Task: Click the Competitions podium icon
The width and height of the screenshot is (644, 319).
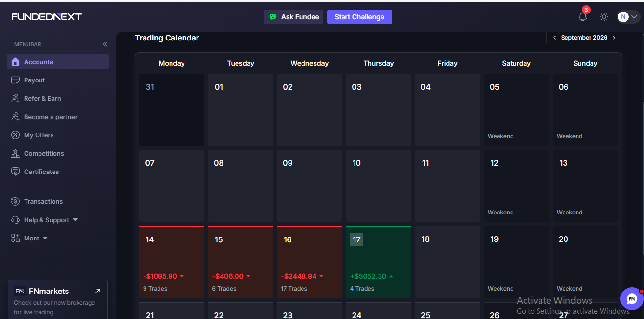Action: pyautogui.click(x=15, y=153)
